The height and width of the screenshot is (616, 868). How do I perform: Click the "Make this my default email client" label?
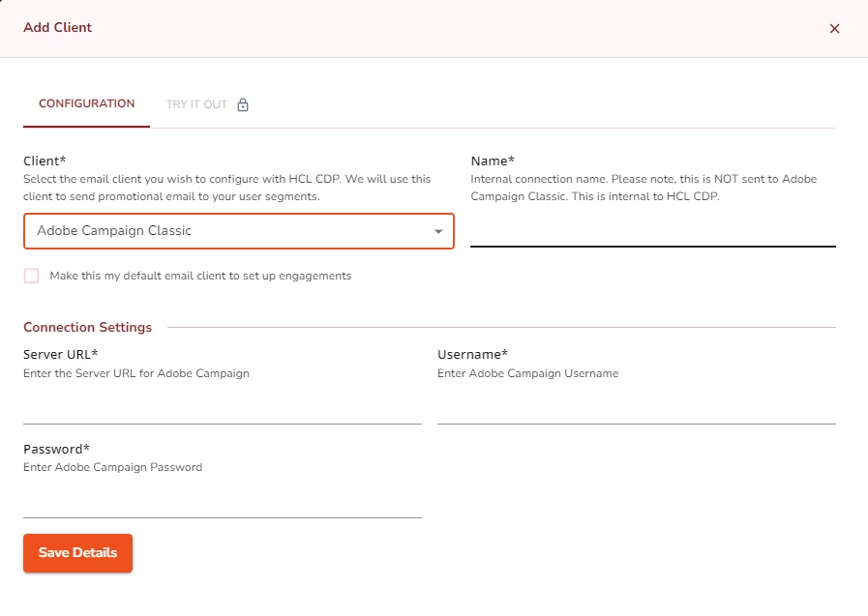point(200,276)
